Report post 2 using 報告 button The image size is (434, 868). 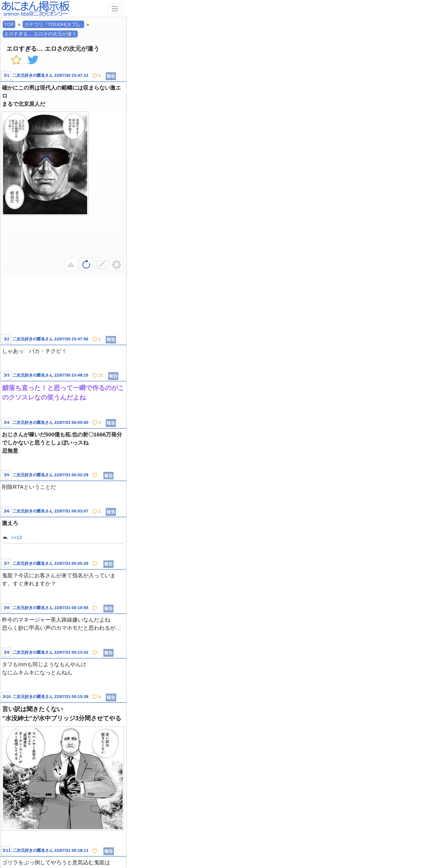[x=111, y=340]
